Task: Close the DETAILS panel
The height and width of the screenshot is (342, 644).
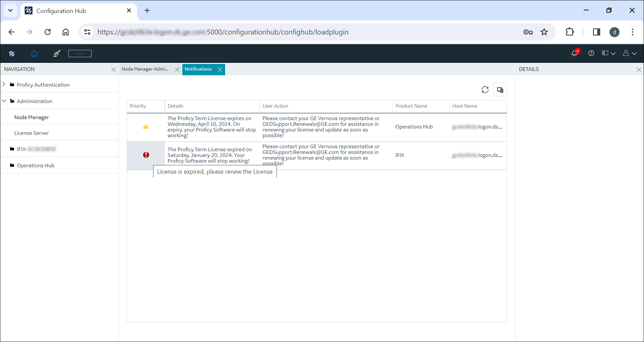Action: (x=639, y=70)
